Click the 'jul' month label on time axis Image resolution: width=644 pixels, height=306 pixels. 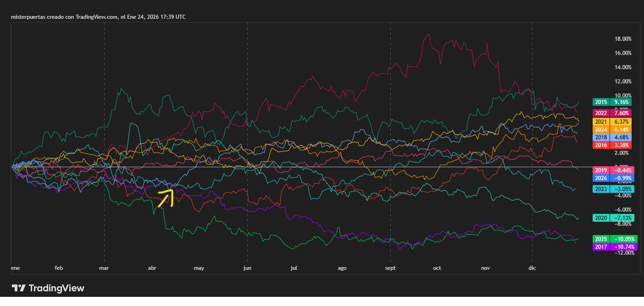(294, 268)
